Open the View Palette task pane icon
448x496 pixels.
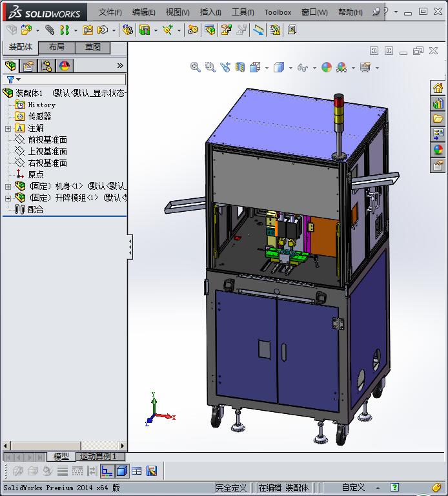pos(438,134)
